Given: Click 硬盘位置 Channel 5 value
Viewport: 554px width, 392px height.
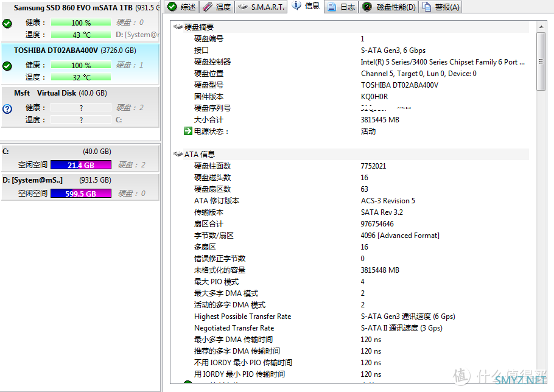Looking at the screenshot, I should click(x=419, y=74).
